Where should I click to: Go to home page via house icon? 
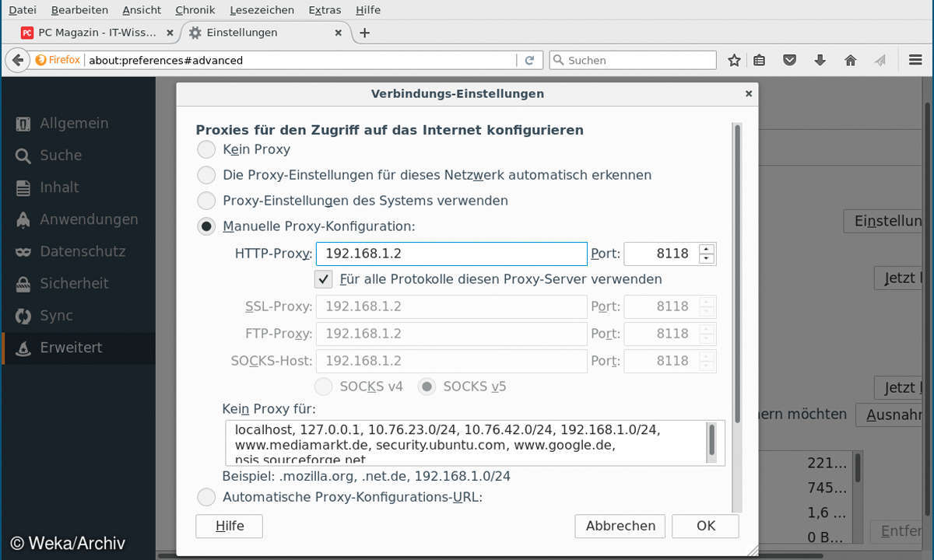pyautogui.click(x=850, y=60)
